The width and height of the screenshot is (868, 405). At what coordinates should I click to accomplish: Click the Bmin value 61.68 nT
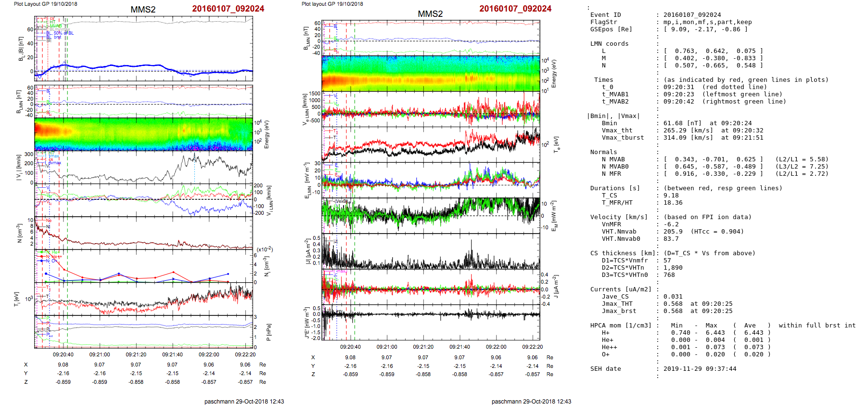[x=683, y=123]
